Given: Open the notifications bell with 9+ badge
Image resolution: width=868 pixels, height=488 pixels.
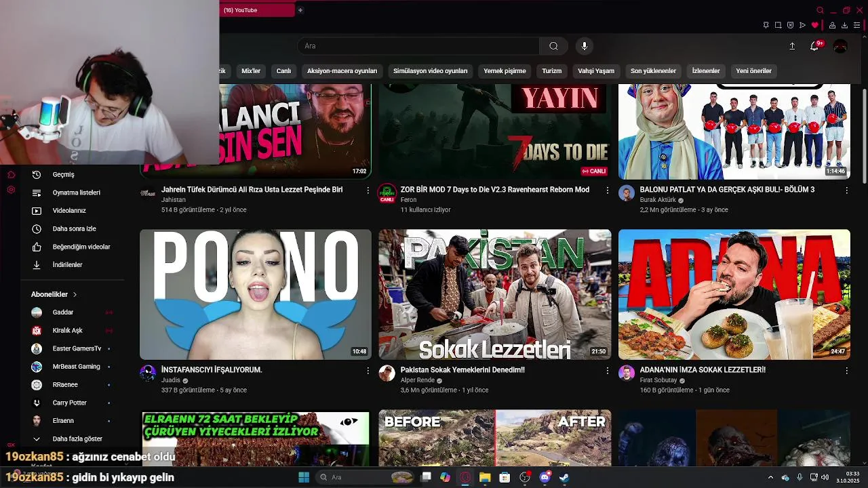Looking at the screenshot, I should pyautogui.click(x=815, y=45).
